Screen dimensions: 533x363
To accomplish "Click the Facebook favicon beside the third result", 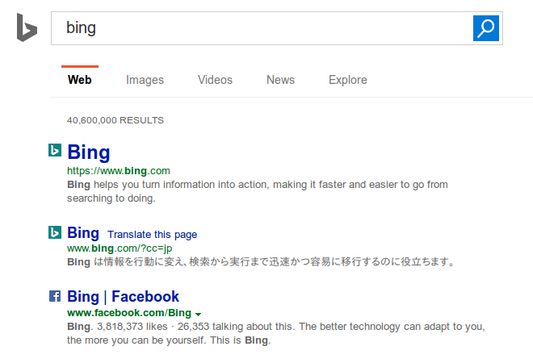I will point(55,296).
